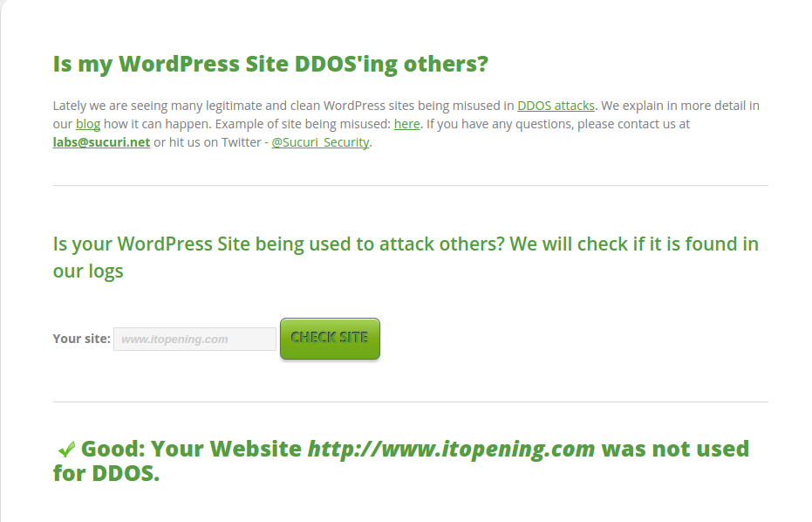Screen dimensions: 812x522
Task: Open the DDOS attacks link
Action: click(x=556, y=106)
